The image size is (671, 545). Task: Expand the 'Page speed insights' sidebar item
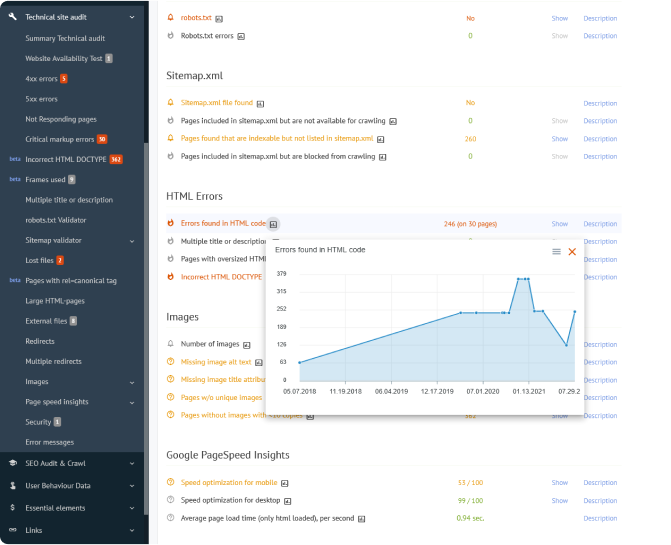pos(132,402)
